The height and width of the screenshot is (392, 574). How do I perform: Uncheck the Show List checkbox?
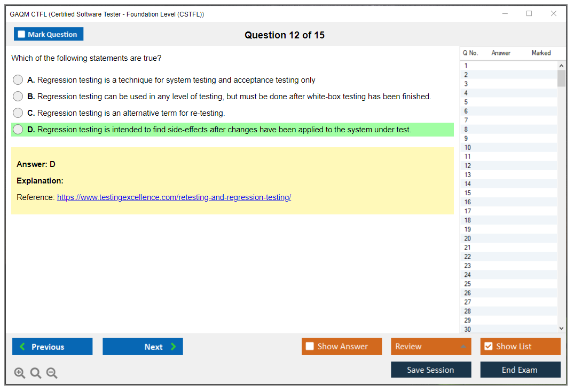[x=488, y=347]
